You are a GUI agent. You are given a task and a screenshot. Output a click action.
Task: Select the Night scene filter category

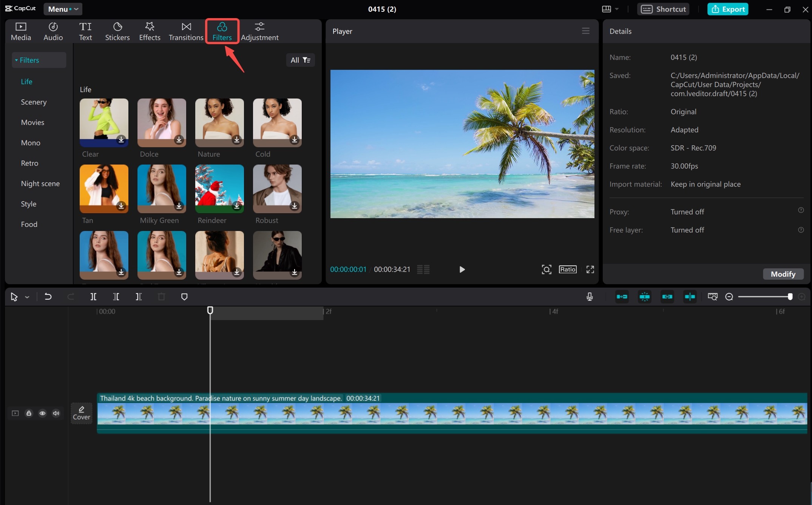coord(40,183)
